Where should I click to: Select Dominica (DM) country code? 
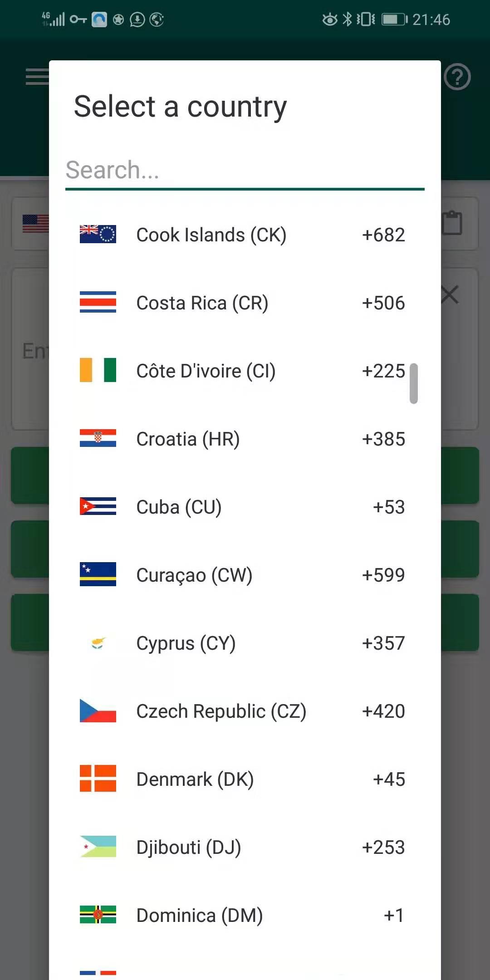200,916
